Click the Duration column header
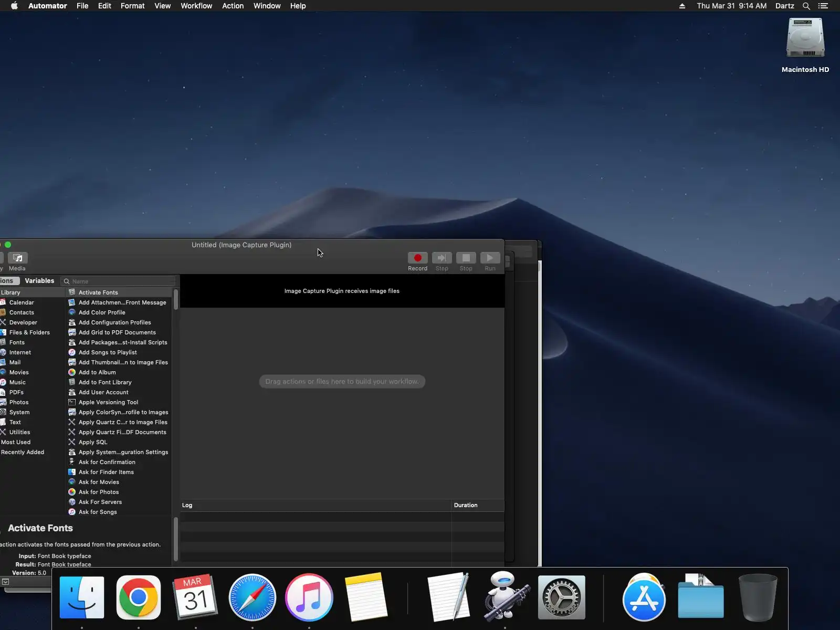Image resolution: width=840 pixels, height=630 pixels. [x=478, y=505]
